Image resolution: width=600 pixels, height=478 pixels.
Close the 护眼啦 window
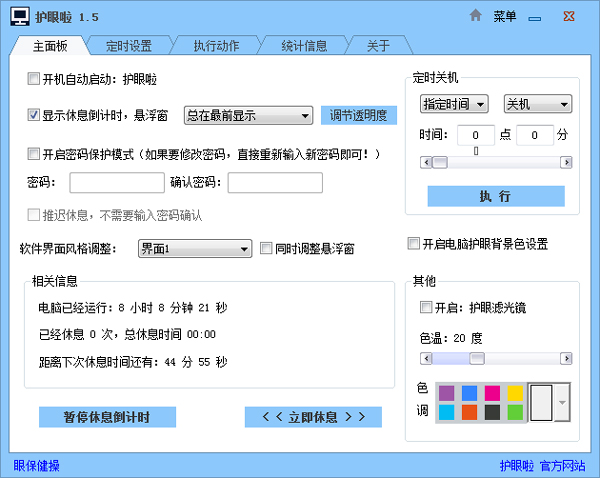569,16
